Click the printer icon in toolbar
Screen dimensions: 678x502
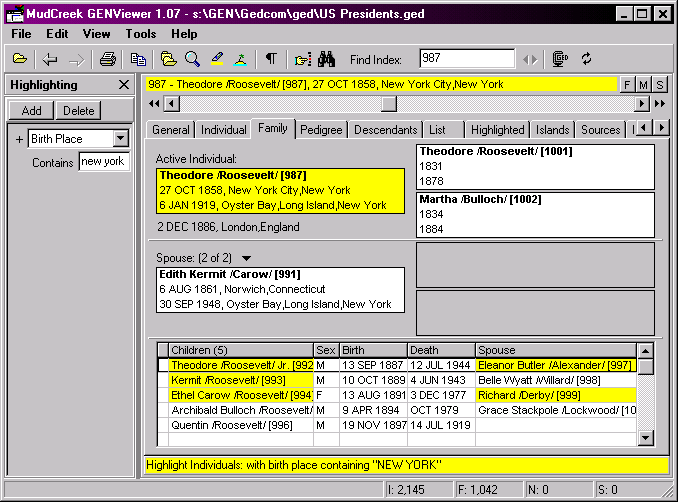107,59
